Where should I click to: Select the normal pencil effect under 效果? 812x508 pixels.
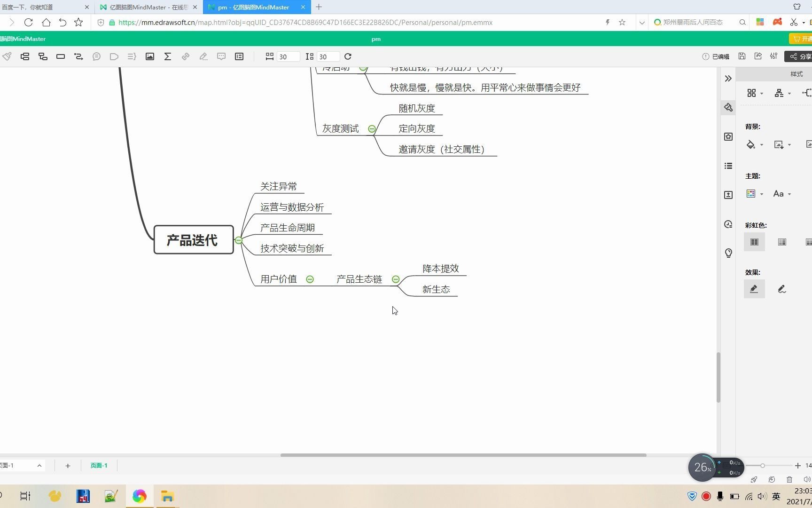tap(754, 289)
